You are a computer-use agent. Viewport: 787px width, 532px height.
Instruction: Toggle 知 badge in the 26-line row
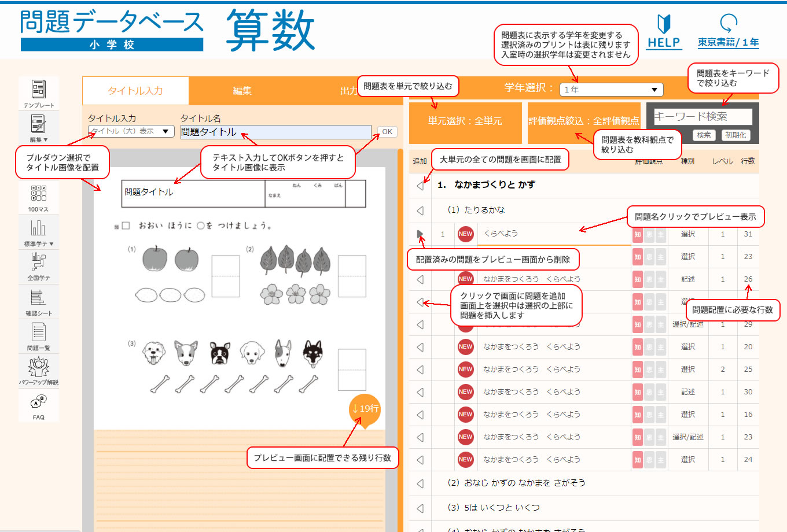click(638, 279)
